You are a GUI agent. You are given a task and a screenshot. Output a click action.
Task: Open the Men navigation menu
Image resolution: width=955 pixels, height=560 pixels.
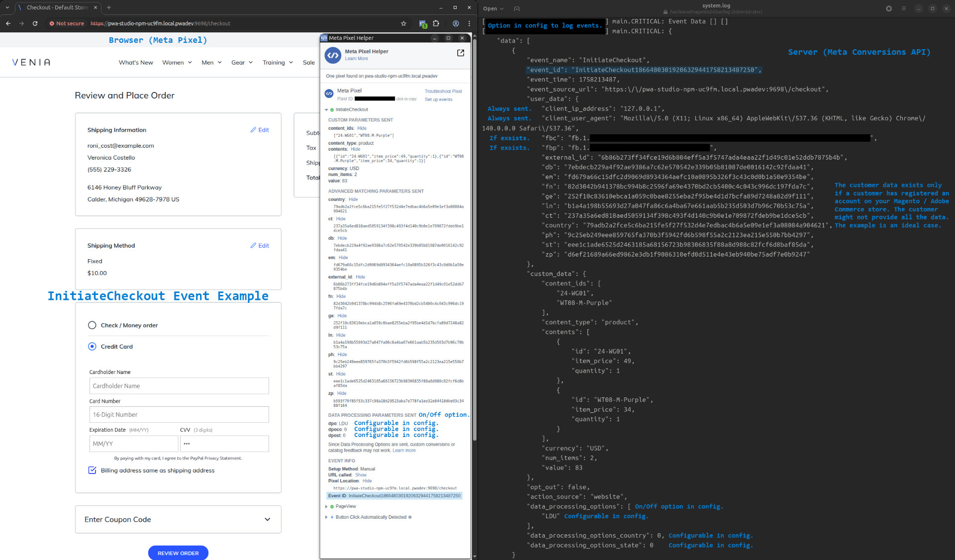212,63
